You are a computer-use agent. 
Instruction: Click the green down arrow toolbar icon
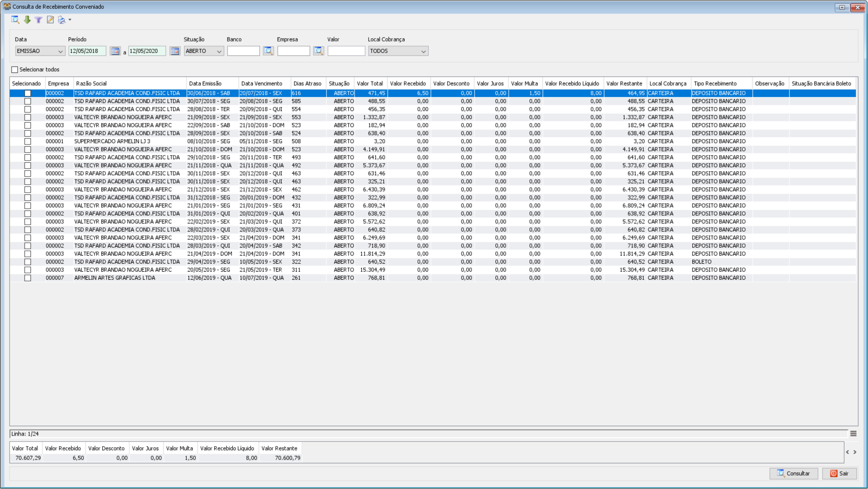click(27, 20)
